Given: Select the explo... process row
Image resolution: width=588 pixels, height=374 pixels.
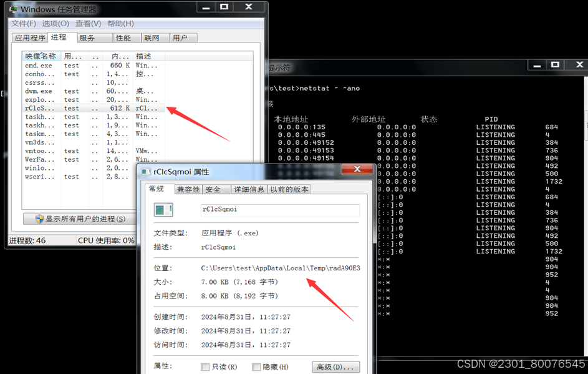Looking at the screenshot, I should tap(94, 99).
